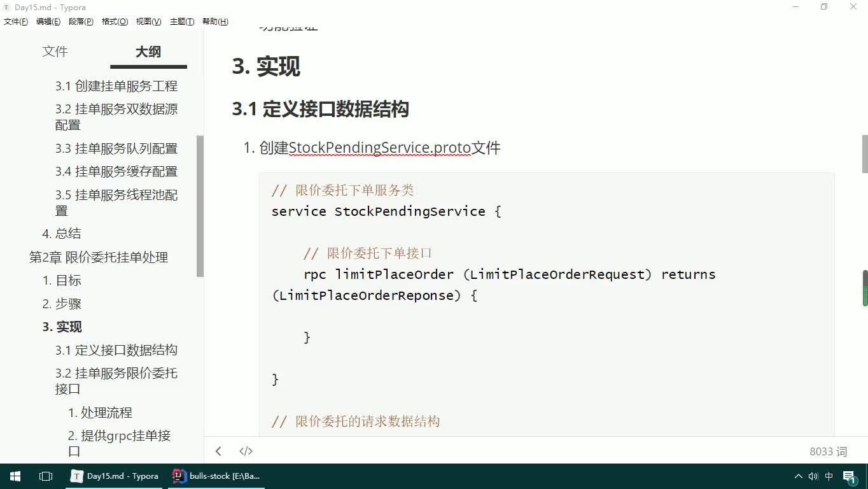Screen dimensions: 868x489
Task: Go to outline item 4. 总结
Action: 62,234
